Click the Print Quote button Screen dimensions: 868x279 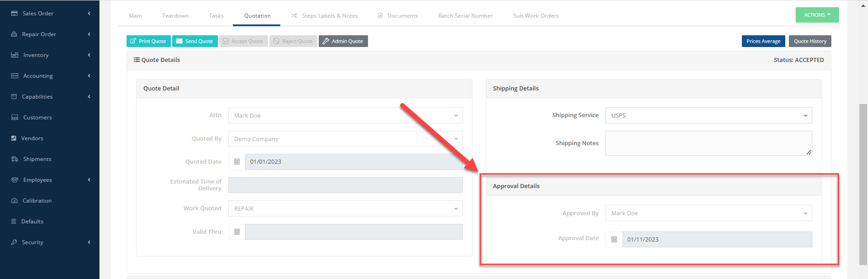148,41
